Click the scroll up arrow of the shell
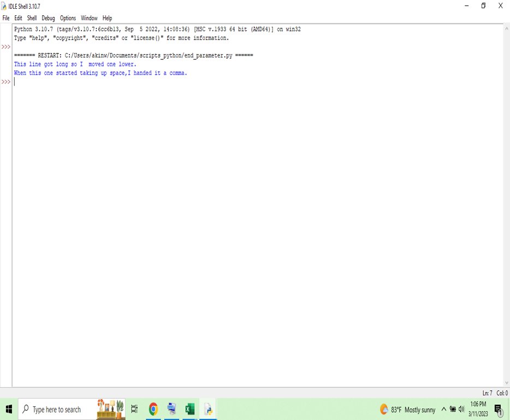 pos(506,28)
